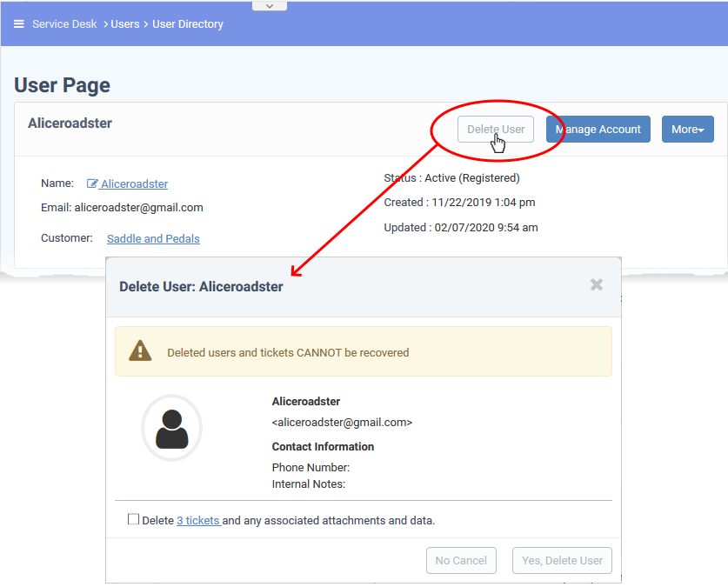The width and height of the screenshot is (728, 587).
Task: Click the dialog title Delete User: Aliceroadster
Action: tap(201, 287)
